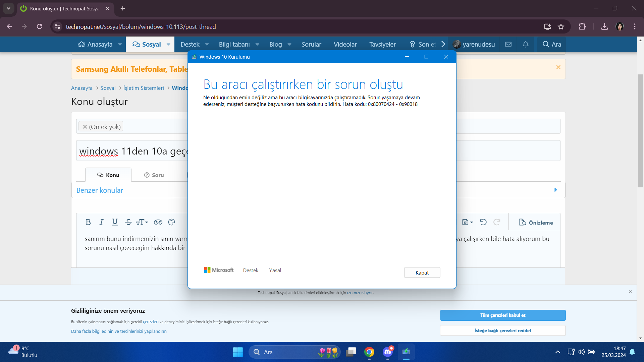Apply italic formatting in editor
Viewport: 644px width, 362px height.
[101, 222]
